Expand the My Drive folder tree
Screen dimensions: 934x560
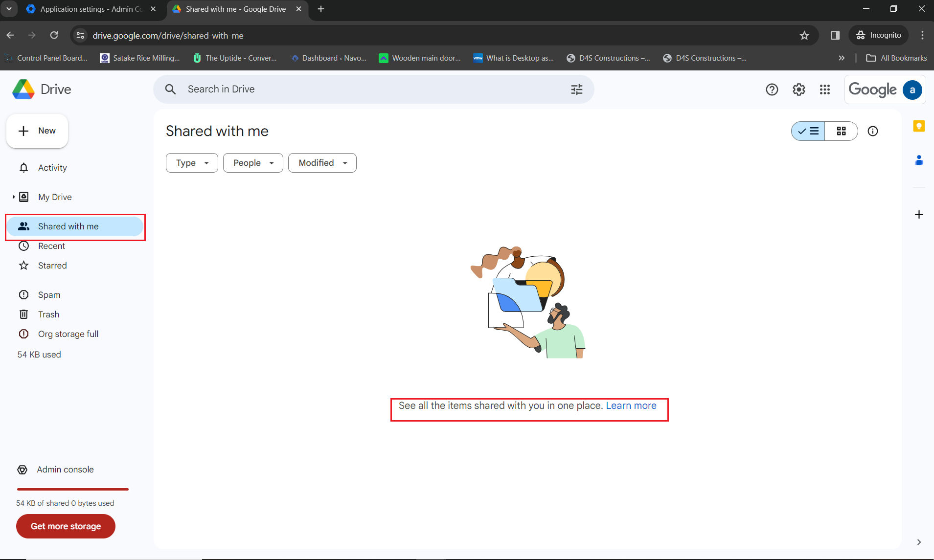[14, 197]
